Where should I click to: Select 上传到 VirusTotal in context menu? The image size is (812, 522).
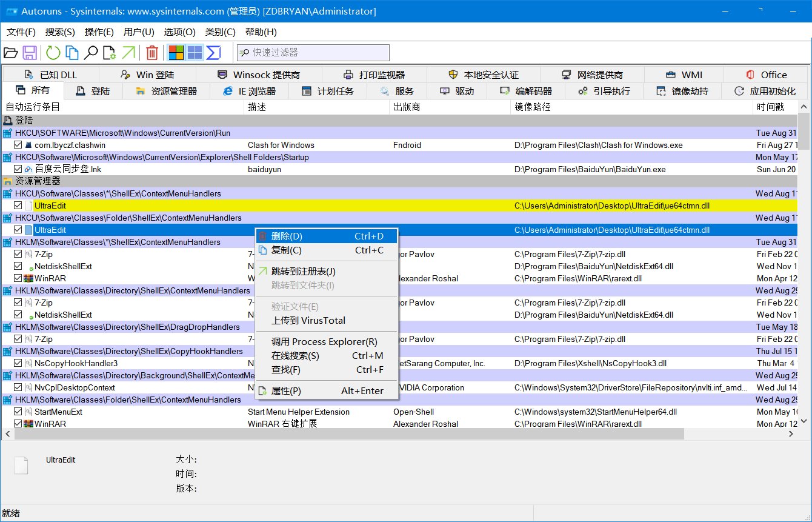tap(308, 320)
